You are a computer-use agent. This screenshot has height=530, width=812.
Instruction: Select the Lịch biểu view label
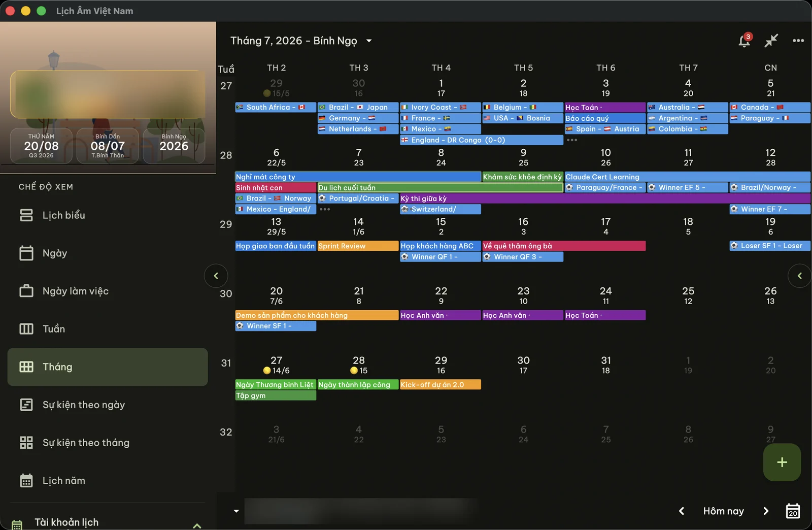point(64,215)
